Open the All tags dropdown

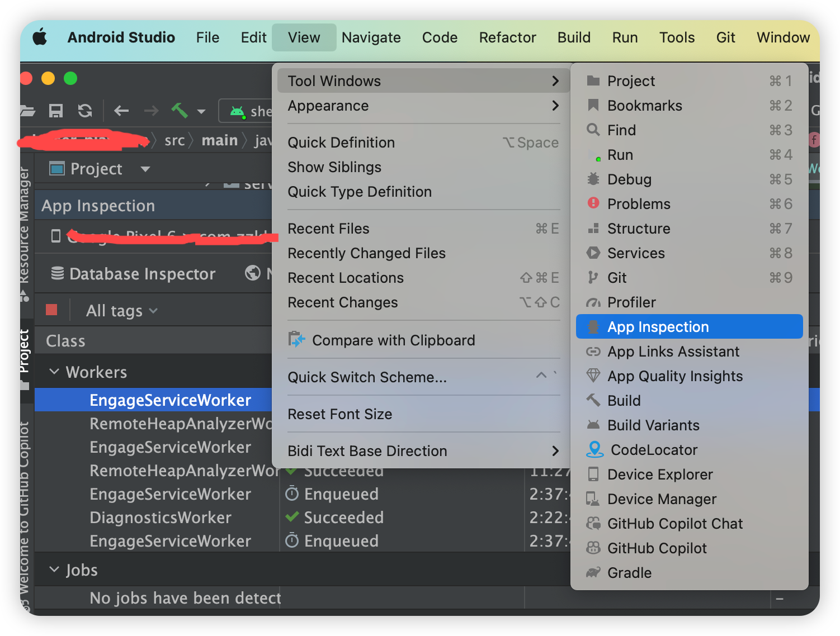tap(122, 311)
